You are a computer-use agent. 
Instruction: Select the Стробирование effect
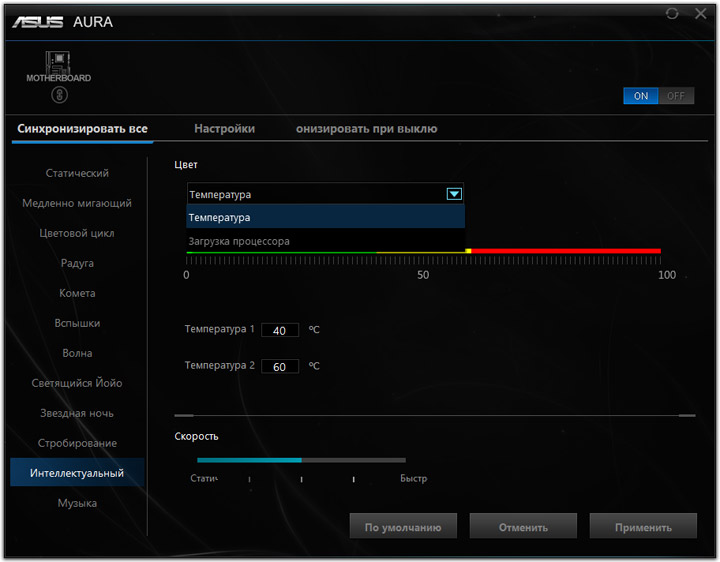77,443
